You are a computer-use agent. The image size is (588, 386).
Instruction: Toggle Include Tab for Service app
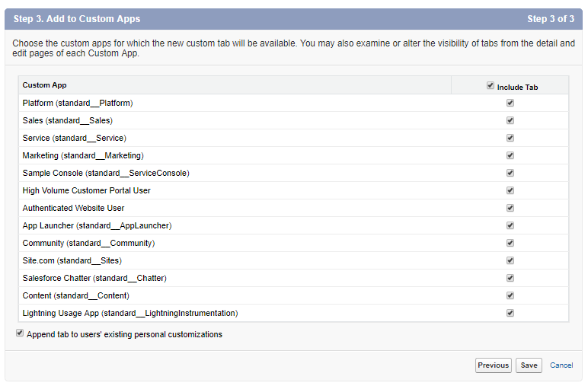[510, 138]
